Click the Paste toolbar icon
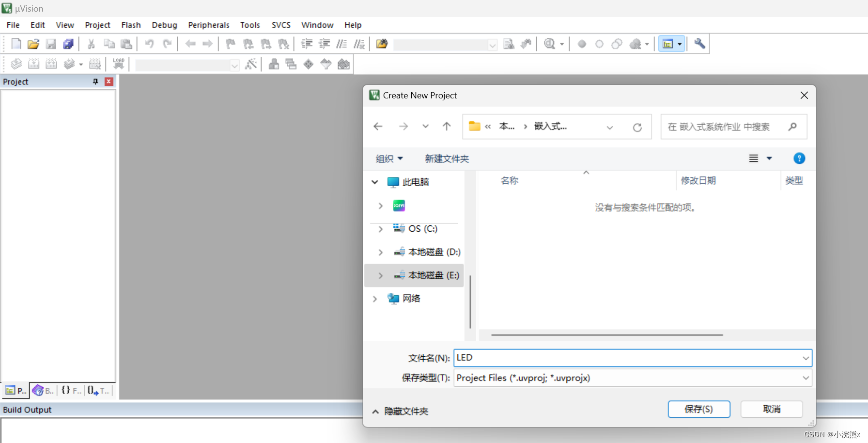 click(126, 44)
